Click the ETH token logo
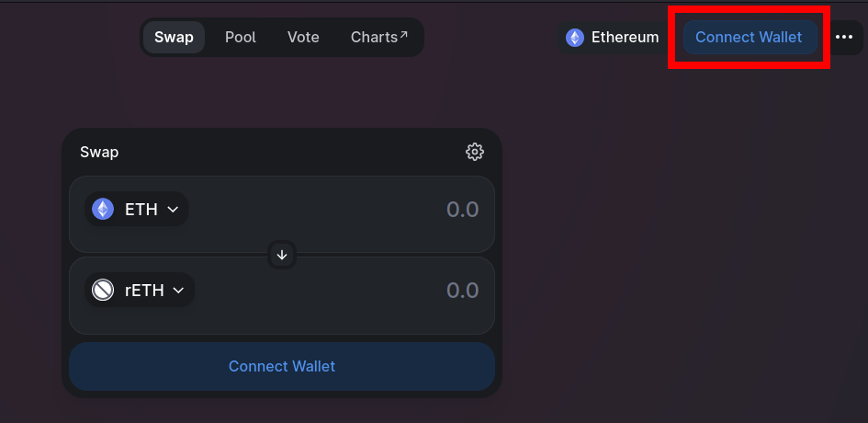This screenshot has height=423, width=868. (103, 210)
